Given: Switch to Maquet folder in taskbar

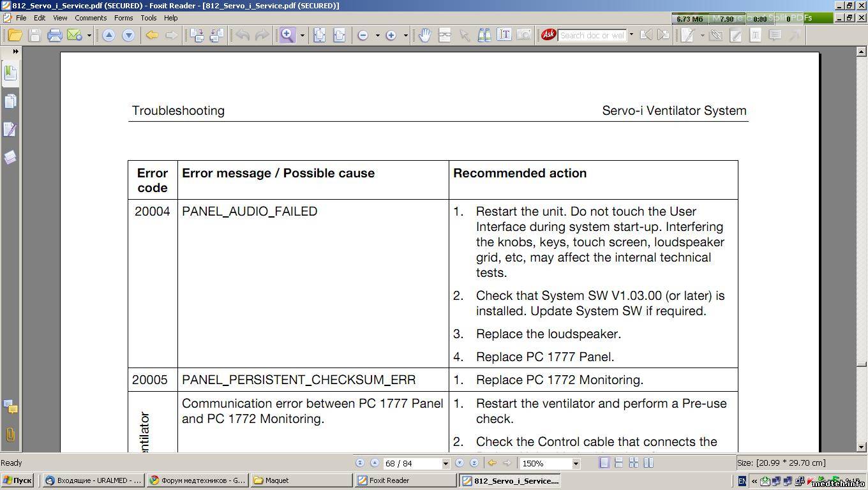Looking at the screenshot, I should pos(301,480).
